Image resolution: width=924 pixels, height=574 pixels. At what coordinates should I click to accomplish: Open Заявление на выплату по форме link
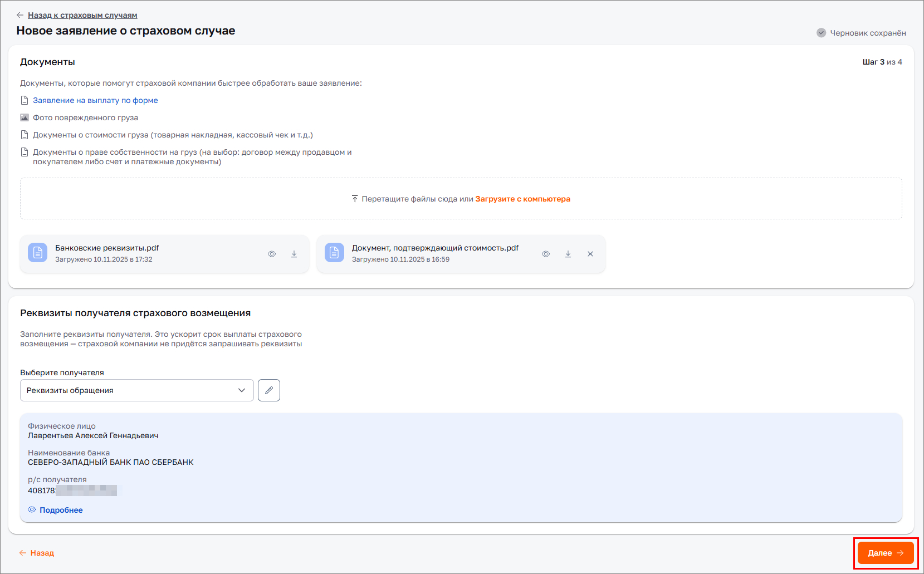[95, 100]
